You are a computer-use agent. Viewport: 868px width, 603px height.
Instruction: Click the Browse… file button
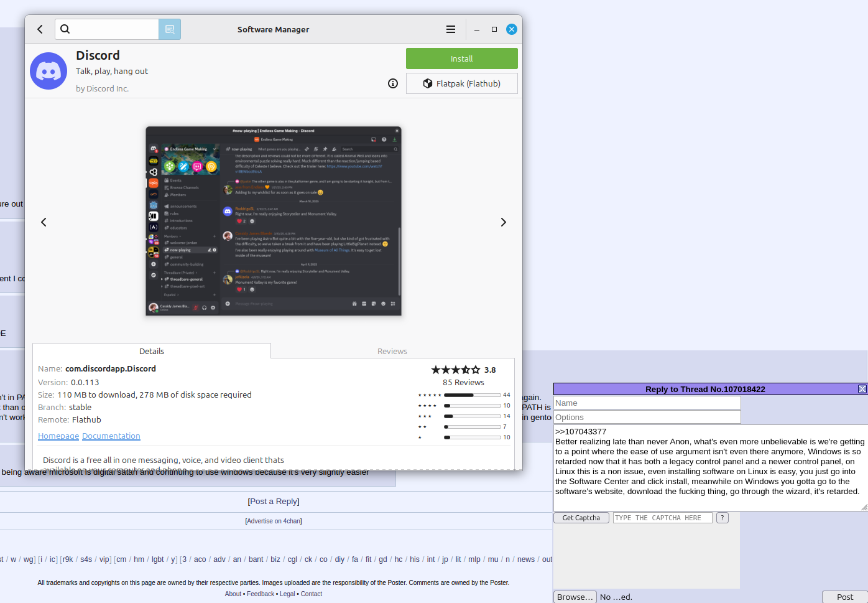pyautogui.click(x=575, y=597)
